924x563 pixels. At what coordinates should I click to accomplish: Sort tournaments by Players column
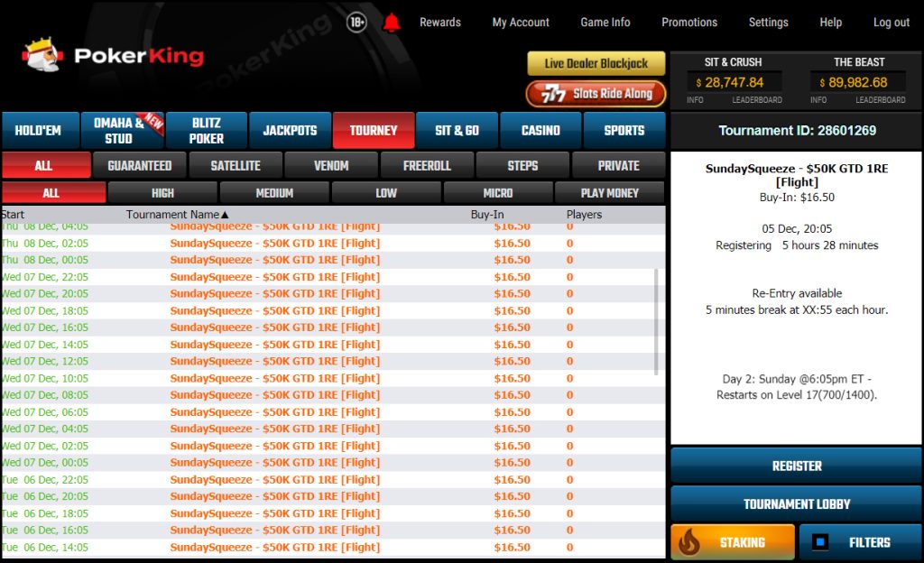pyautogui.click(x=584, y=215)
